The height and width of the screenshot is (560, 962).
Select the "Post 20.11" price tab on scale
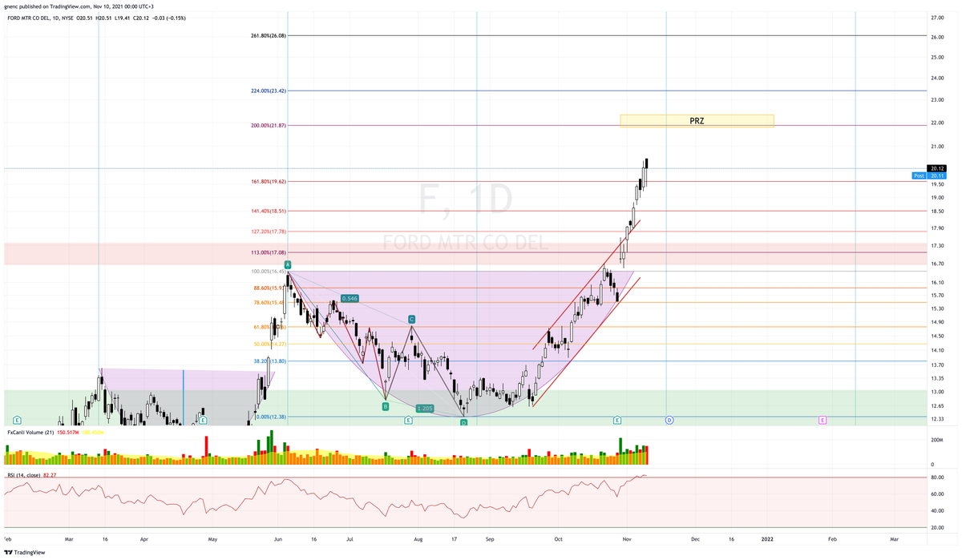(x=928, y=175)
